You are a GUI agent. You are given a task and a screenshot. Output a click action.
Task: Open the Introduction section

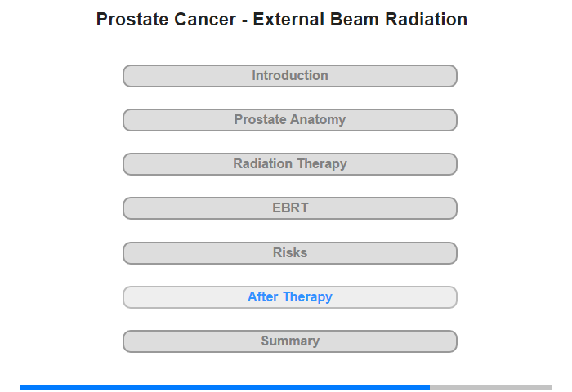[x=290, y=76]
